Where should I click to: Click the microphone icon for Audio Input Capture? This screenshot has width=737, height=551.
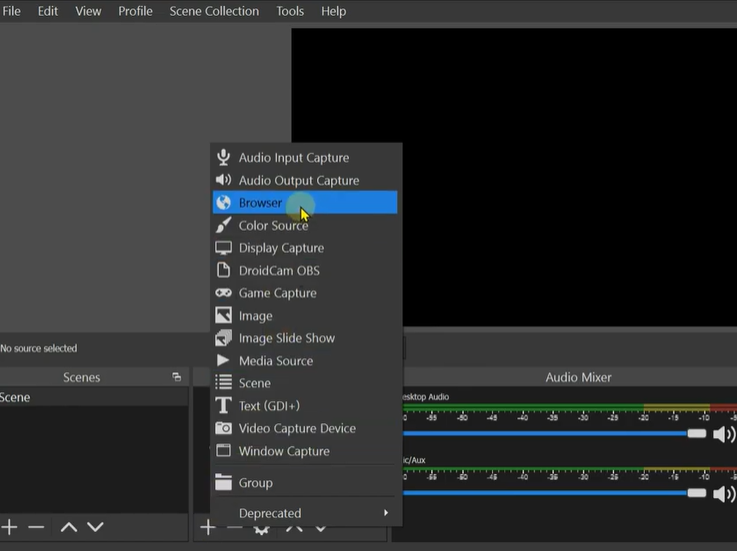point(223,157)
